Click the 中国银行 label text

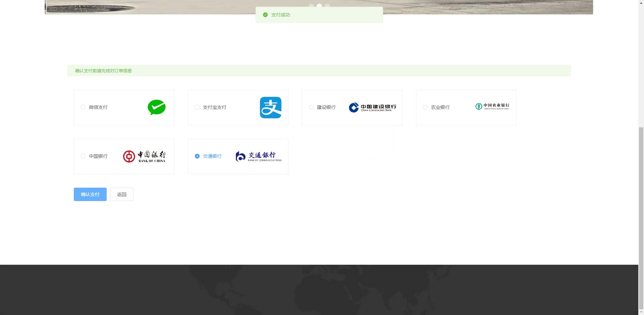(98, 156)
